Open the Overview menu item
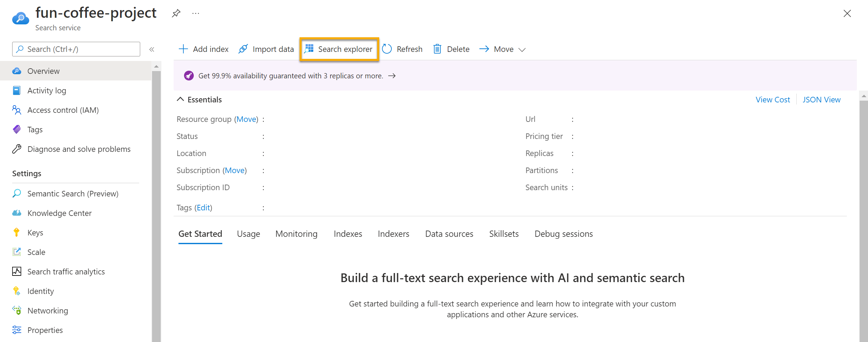Screen dimensions: 868x342 click(76, 71)
